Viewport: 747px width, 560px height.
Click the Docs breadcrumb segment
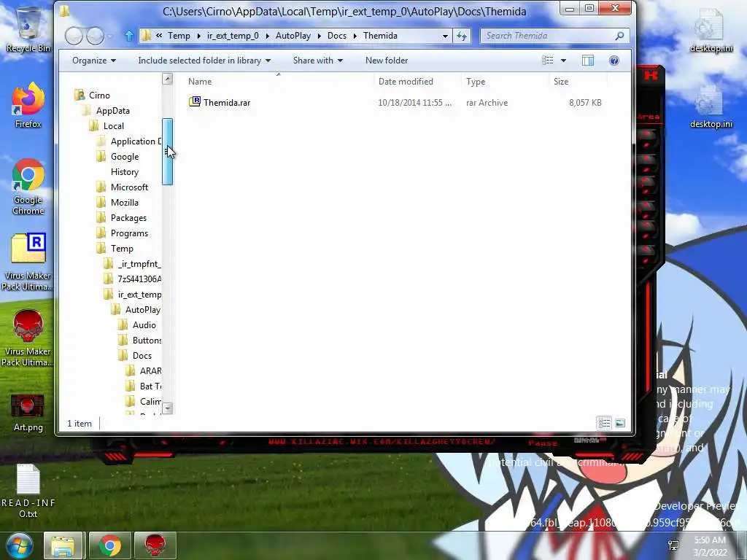[337, 36]
